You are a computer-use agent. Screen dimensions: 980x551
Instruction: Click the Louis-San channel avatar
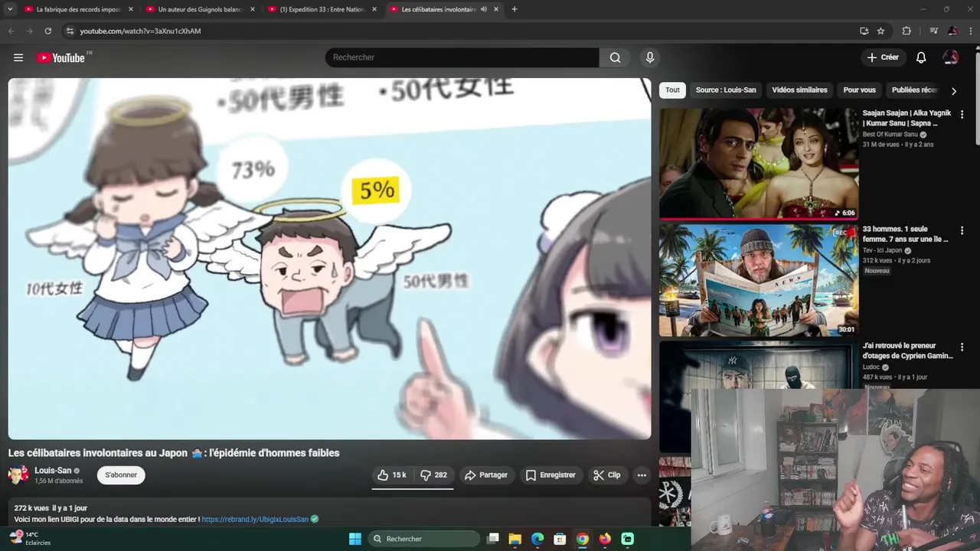pos(18,475)
